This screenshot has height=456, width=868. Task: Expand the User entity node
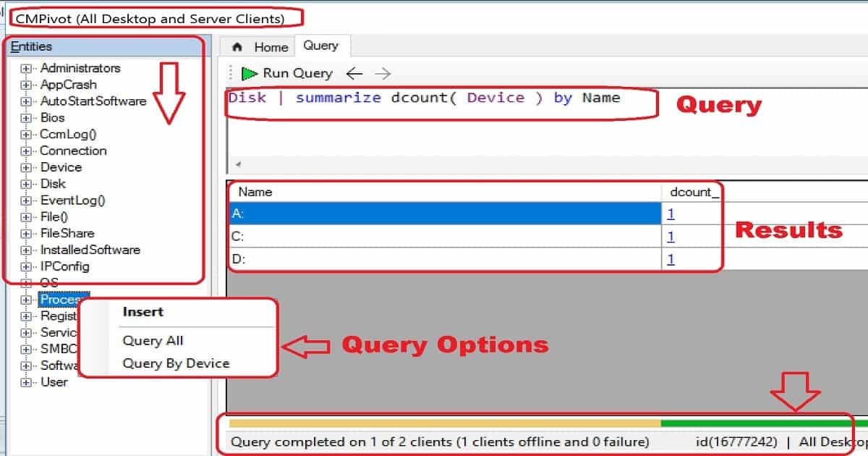click(27, 382)
